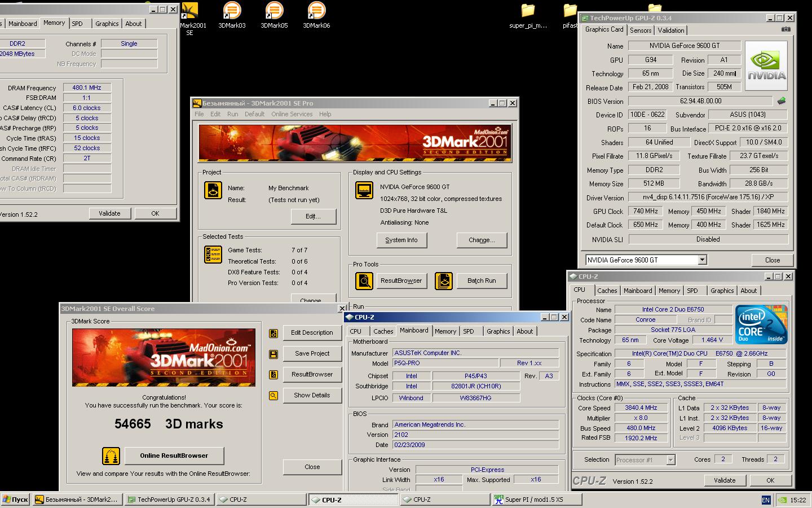Screen dimensions: 812x508
Task: Click OK in the left CPU-Z window
Action: pos(155,213)
